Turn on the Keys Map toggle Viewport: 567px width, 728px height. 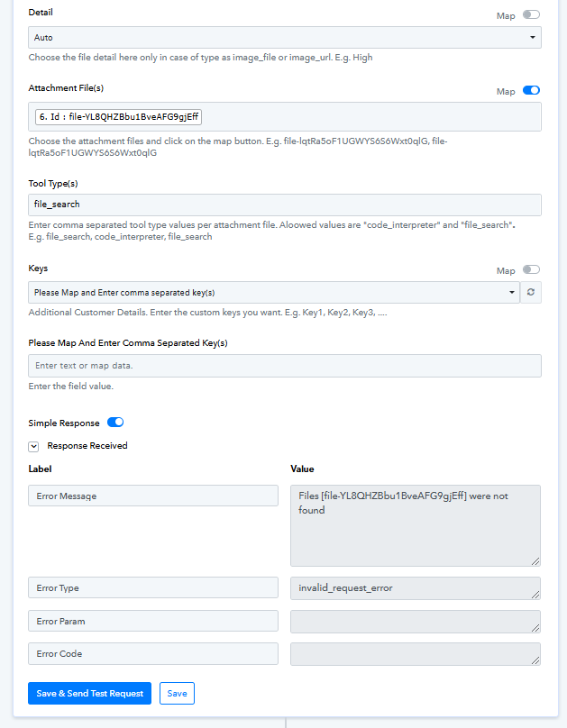coord(531,269)
